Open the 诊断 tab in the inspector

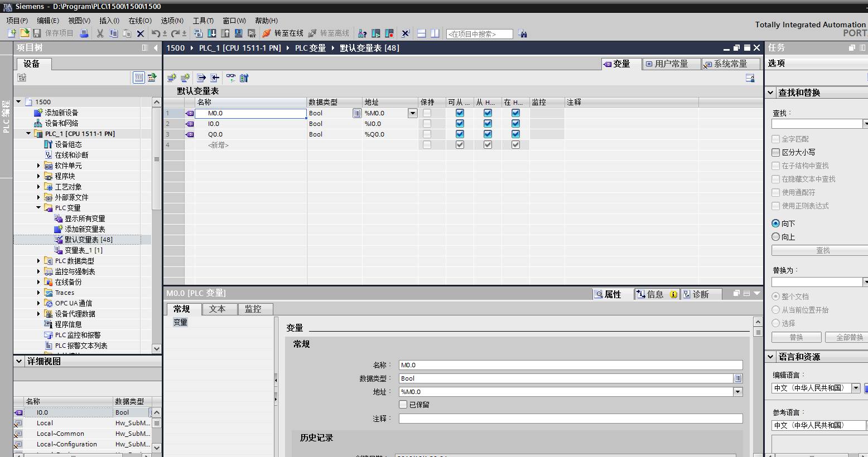[x=701, y=294]
